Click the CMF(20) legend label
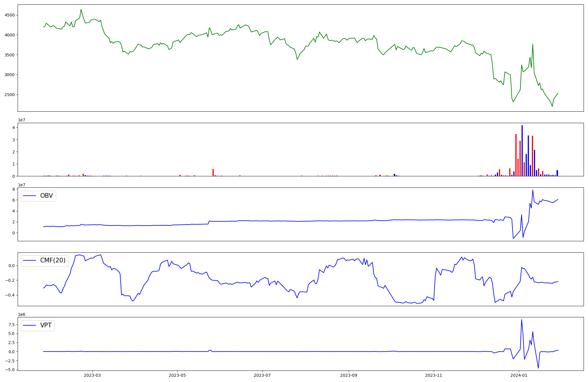 tap(53, 261)
